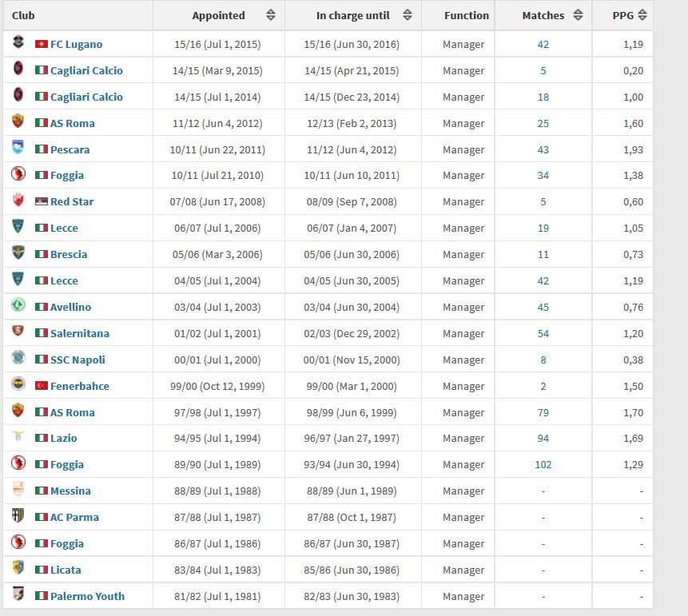
Task: Click the FC Lugano club crest icon
Action: tap(18, 42)
